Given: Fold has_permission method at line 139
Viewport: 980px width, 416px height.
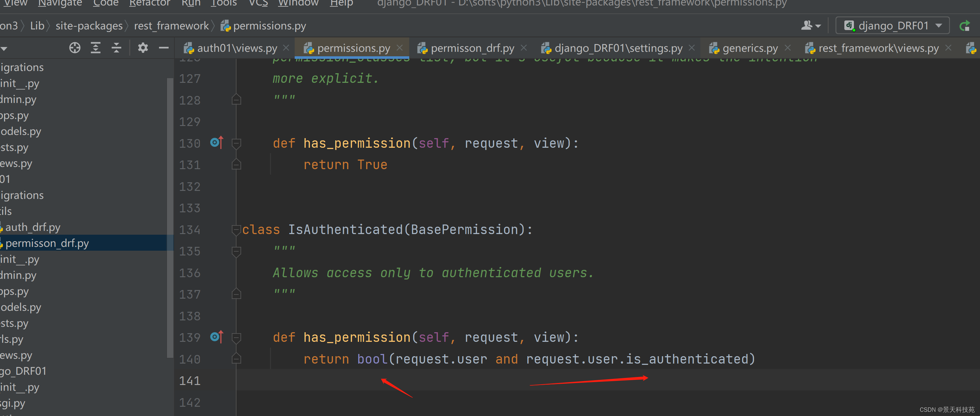Looking at the screenshot, I should tap(236, 338).
